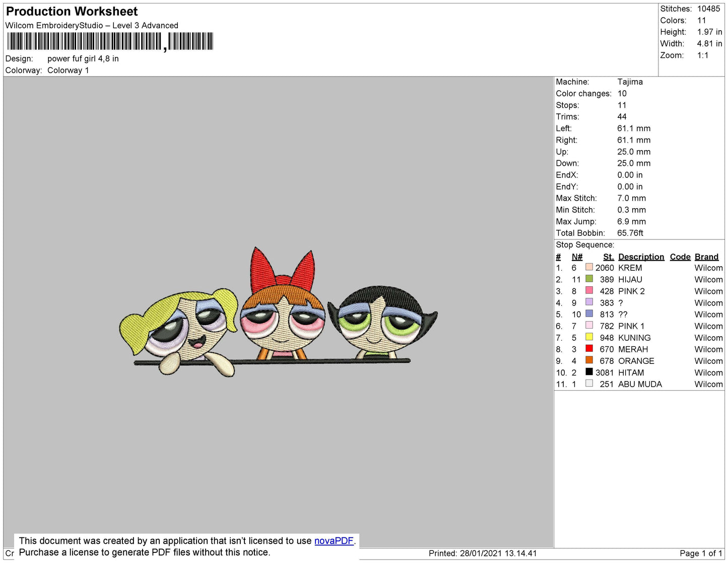
Task: Click the embroidery design preview thumbnail
Action: pos(278,312)
